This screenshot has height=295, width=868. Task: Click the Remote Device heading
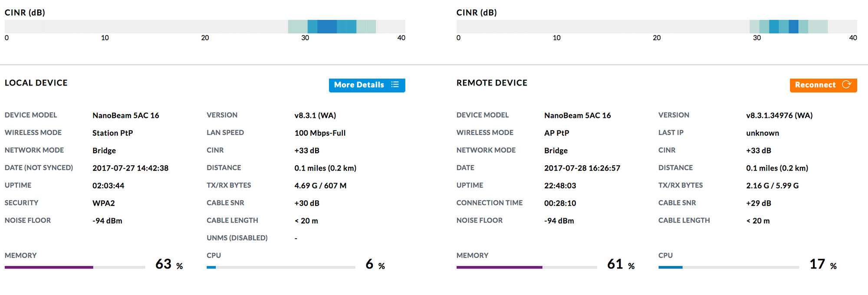(x=492, y=83)
